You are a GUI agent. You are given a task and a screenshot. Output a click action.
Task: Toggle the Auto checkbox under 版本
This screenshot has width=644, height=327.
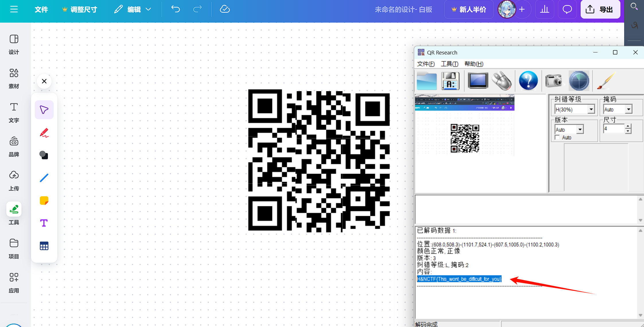coord(557,138)
